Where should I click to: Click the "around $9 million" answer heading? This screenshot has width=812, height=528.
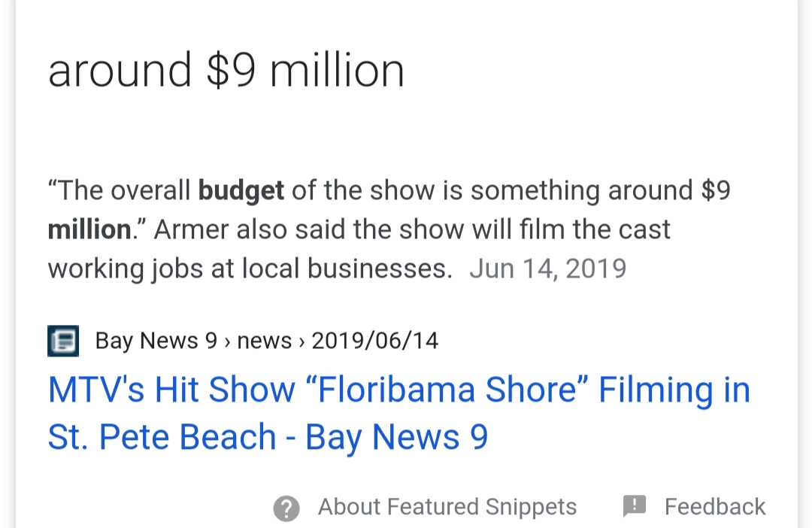[226, 71]
